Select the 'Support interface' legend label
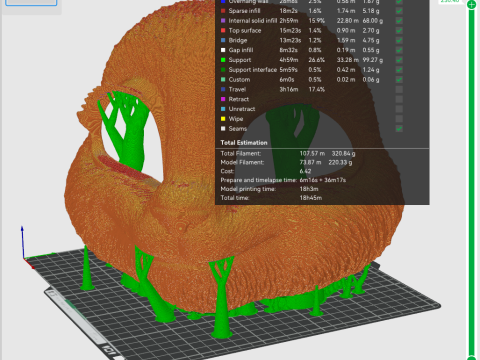The width and height of the screenshot is (480, 360). pyautogui.click(x=253, y=70)
